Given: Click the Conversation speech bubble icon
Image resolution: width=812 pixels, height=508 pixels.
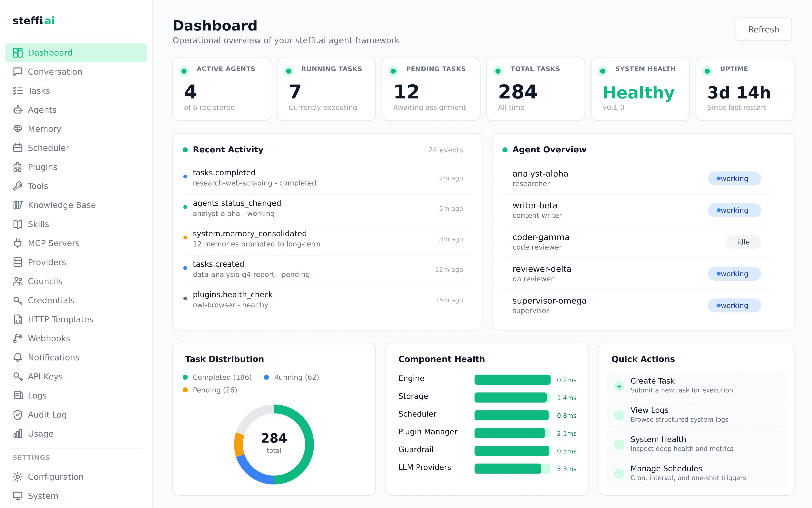Looking at the screenshot, I should click(x=18, y=72).
